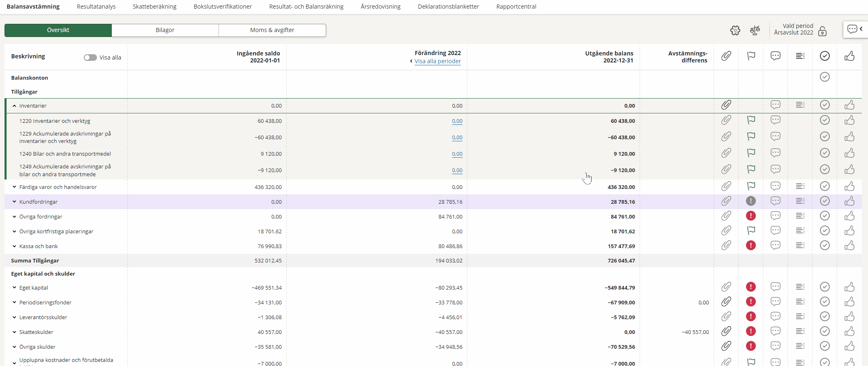Screen dimensions: 868x366
Task: Mark Färdiga varor och handelsvaror as checked
Action: (824, 186)
